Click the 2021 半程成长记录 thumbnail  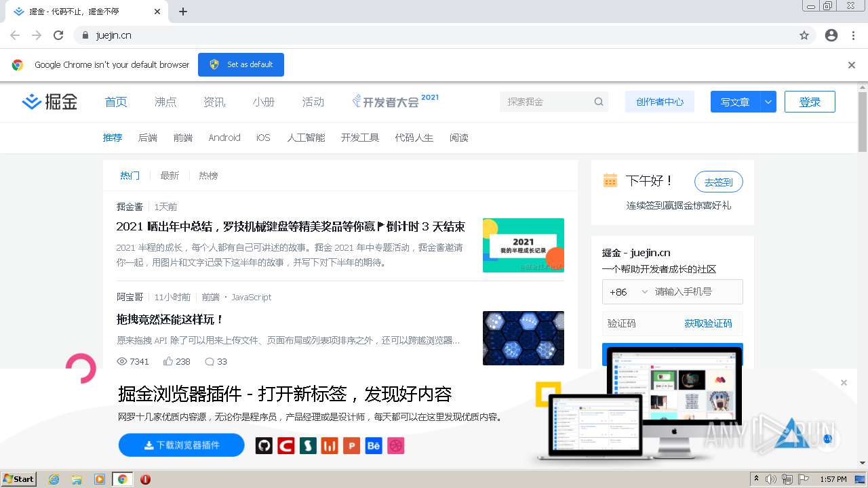click(524, 245)
